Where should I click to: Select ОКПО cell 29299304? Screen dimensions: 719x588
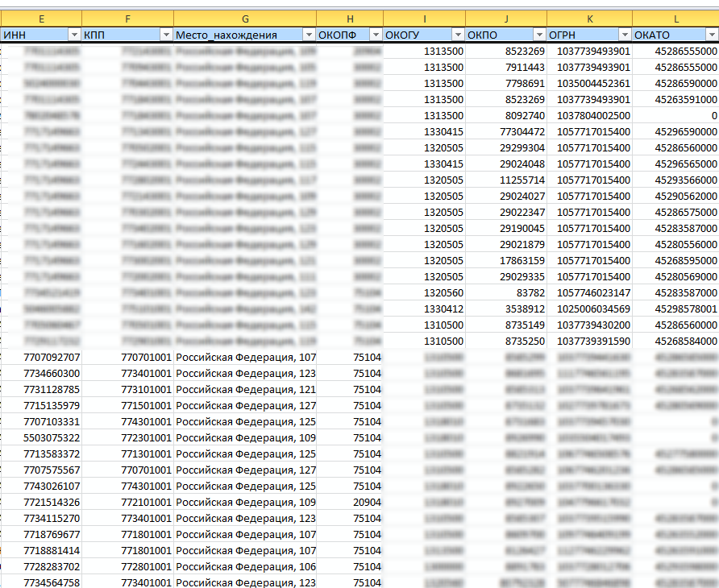click(505, 148)
